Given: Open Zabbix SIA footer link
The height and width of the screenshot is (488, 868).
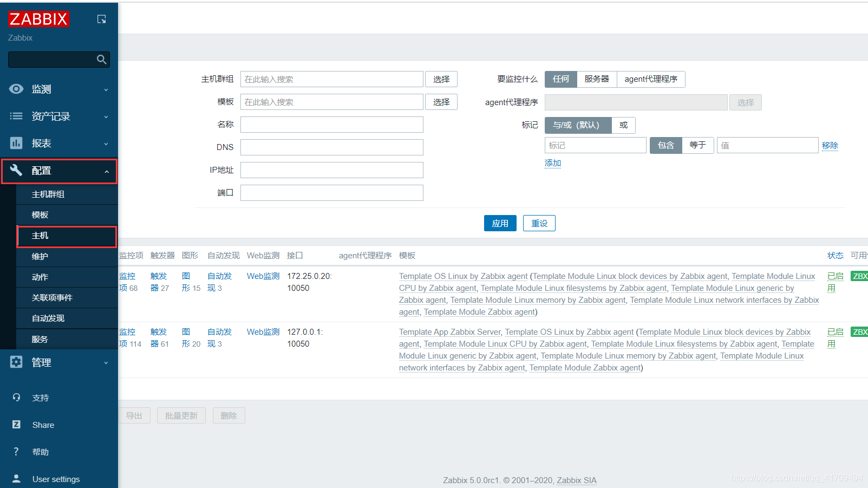Looking at the screenshot, I should 577,480.
